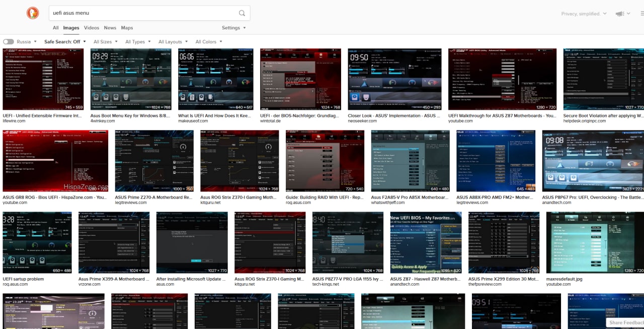
Task: Open the All Colors filter dropdown
Action: coord(209,42)
